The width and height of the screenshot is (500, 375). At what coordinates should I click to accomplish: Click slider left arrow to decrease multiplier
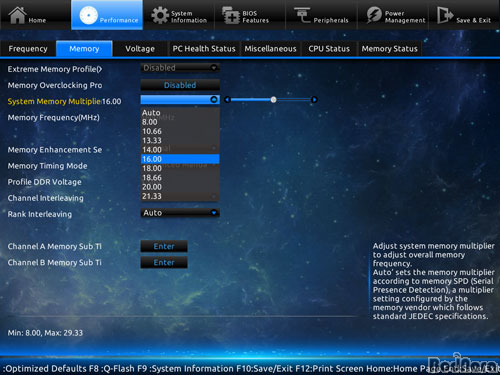(227, 99)
